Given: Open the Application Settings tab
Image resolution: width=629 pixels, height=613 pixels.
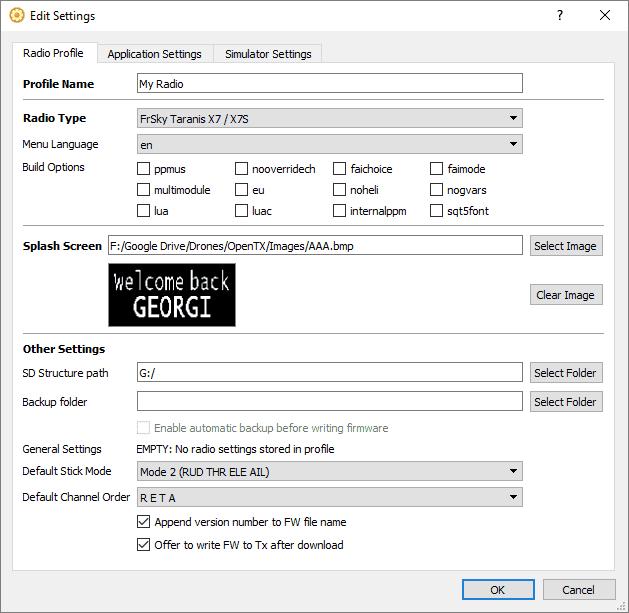Looking at the screenshot, I should (154, 54).
